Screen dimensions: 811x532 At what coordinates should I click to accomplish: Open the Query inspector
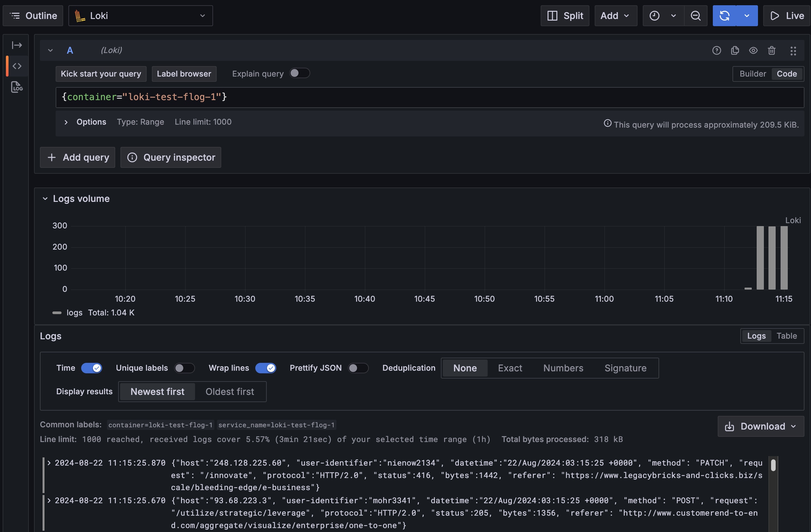click(171, 157)
